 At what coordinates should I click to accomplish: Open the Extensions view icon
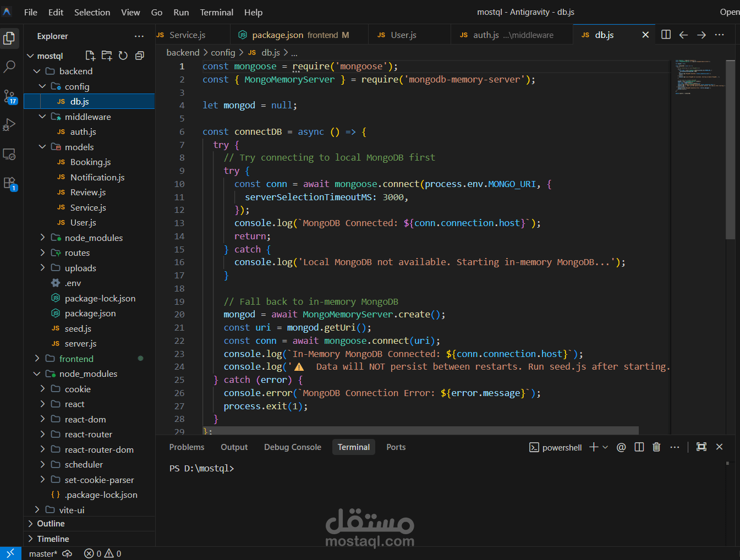pos(9,183)
